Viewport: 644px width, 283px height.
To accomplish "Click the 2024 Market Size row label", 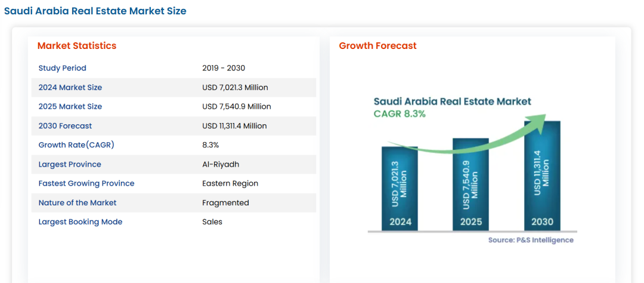I will pyautogui.click(x=70, y=87).
